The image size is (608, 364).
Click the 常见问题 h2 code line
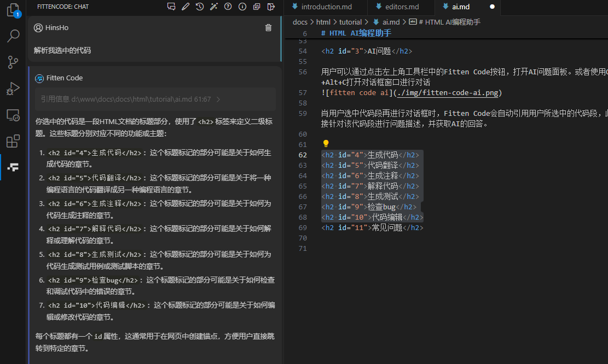click(x=372, y=228)
